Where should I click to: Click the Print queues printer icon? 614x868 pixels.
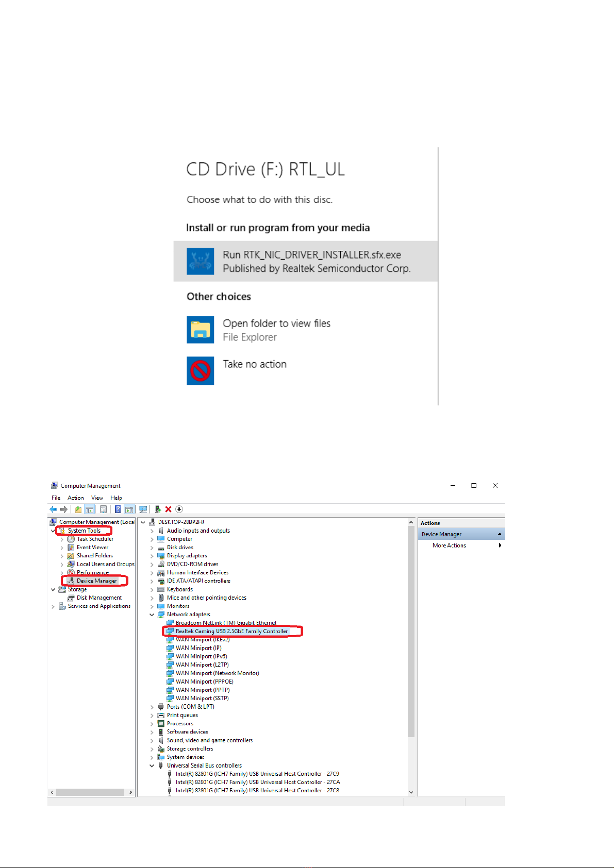pyautogui.click(x=161, y=715)
